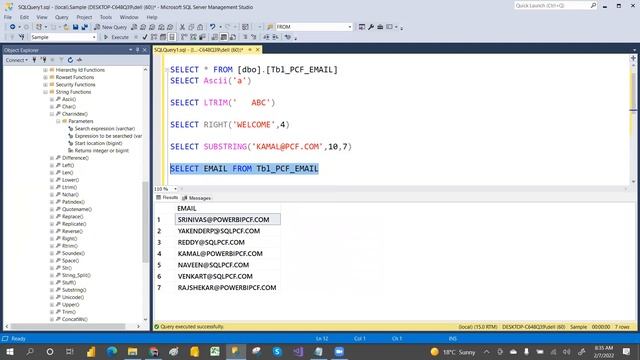The image size is (640, 360).
Task: Click the Quick Launch search field
Action: coord(552,6)
